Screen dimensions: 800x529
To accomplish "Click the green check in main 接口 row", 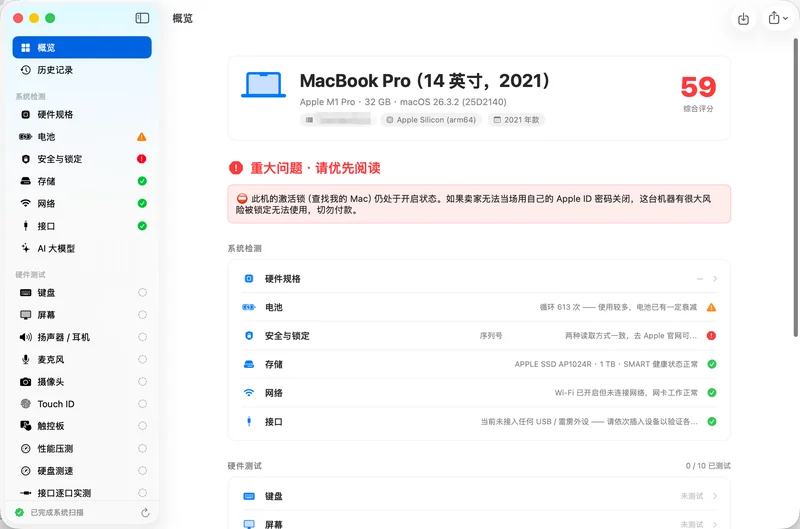I will pyautogui.click(x=712, y=421).
